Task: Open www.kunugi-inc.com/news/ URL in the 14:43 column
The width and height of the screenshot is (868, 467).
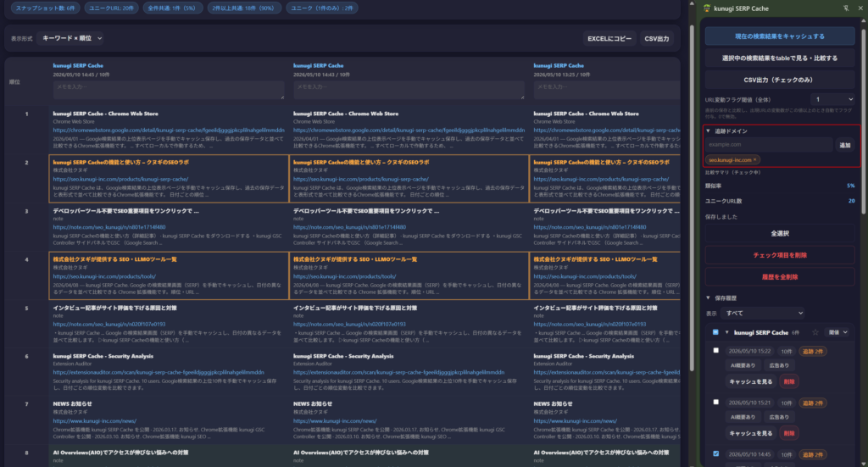Action: (x=335, y=421)
